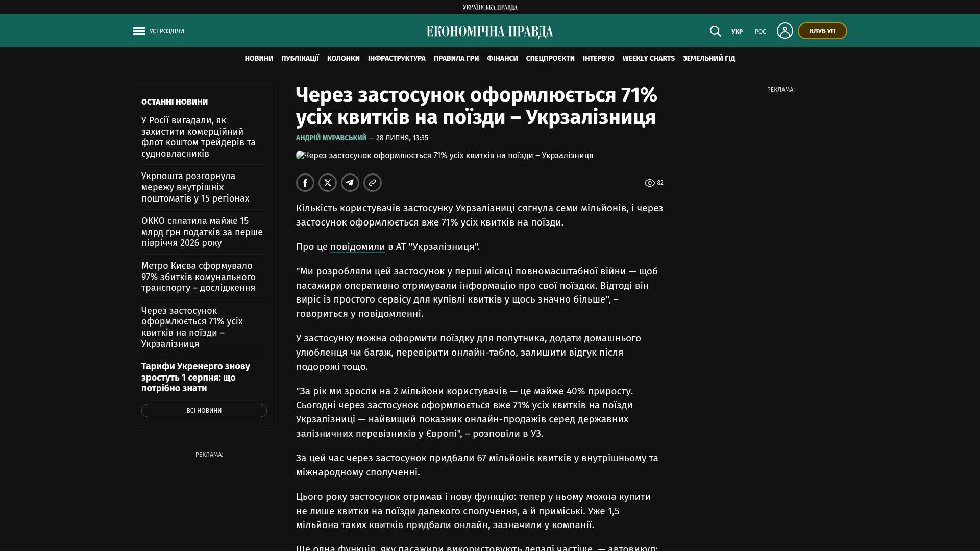This screenshot has width=980, height=551.
Task: Click the Усі розділи label
Action: coord(167,31)
